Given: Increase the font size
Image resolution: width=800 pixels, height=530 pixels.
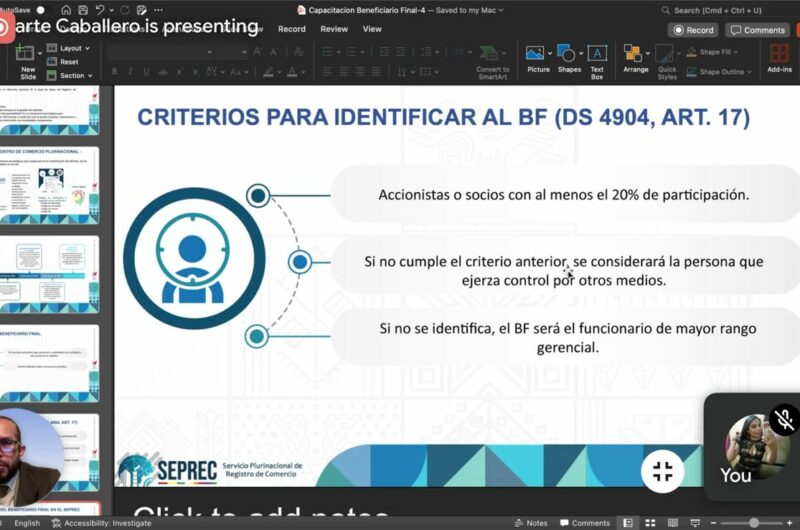Looking at the screenshot, I should 258,52.
